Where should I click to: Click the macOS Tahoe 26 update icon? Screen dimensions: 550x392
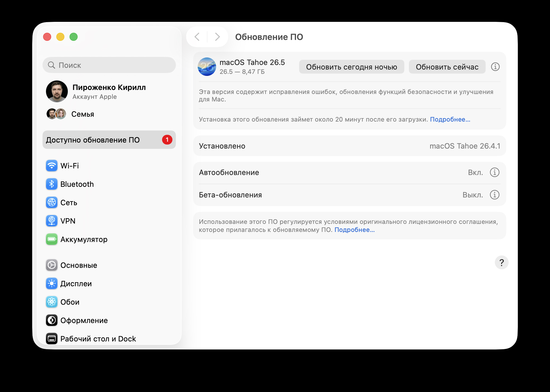click(207, 67)
